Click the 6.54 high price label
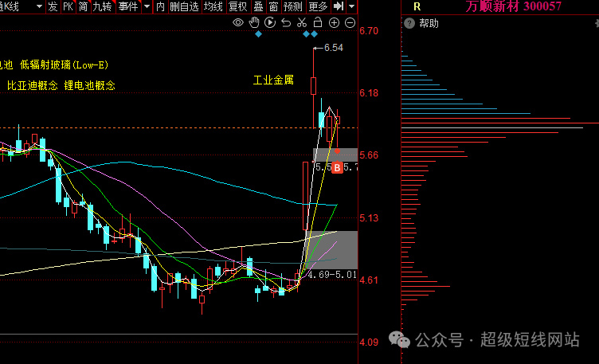The width and height of the screenshot is (599, 364). point(334,48)
